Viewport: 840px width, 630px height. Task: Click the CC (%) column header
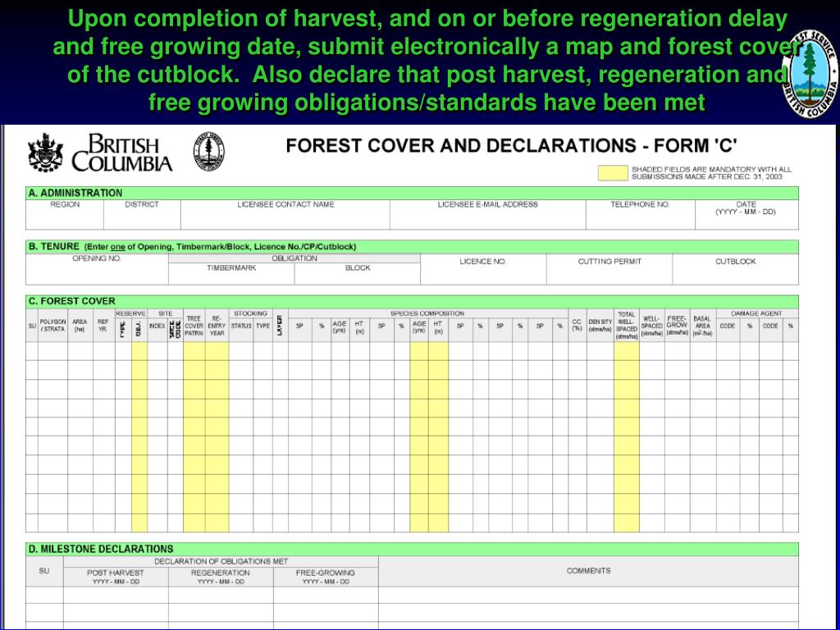(577, 326)
